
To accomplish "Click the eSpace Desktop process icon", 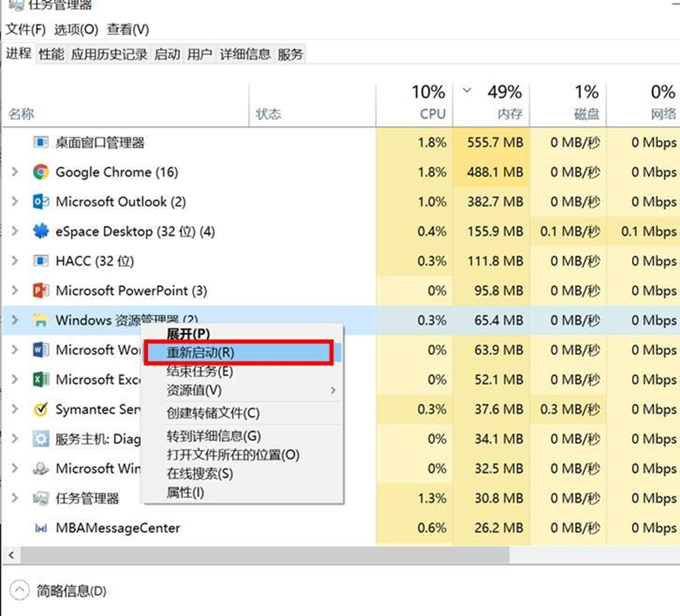I will (41, 231).
